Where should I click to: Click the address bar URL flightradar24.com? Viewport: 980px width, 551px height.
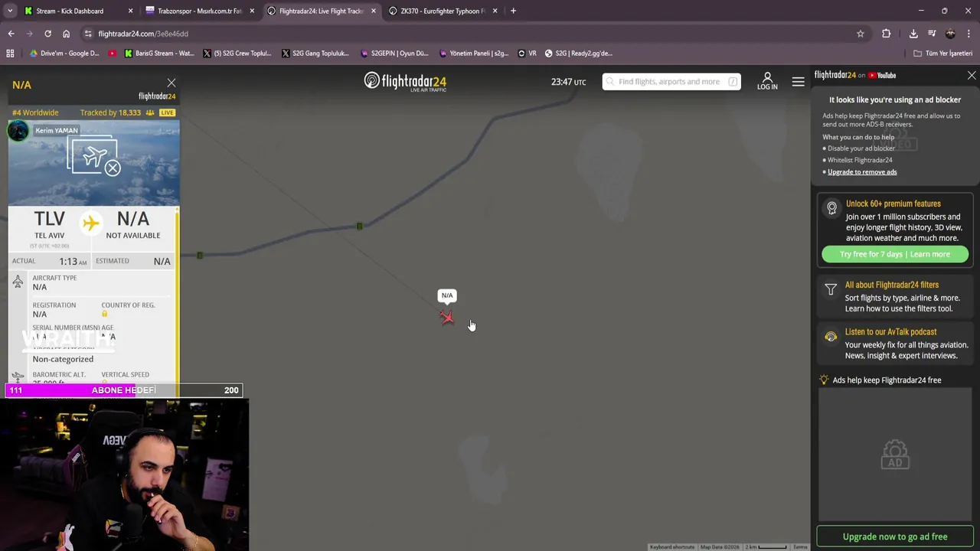point(143,34)
